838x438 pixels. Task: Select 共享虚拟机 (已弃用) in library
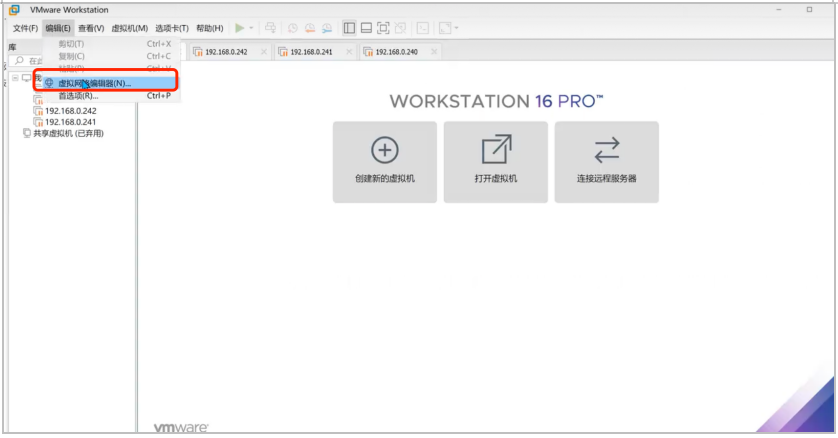[68, 134]
